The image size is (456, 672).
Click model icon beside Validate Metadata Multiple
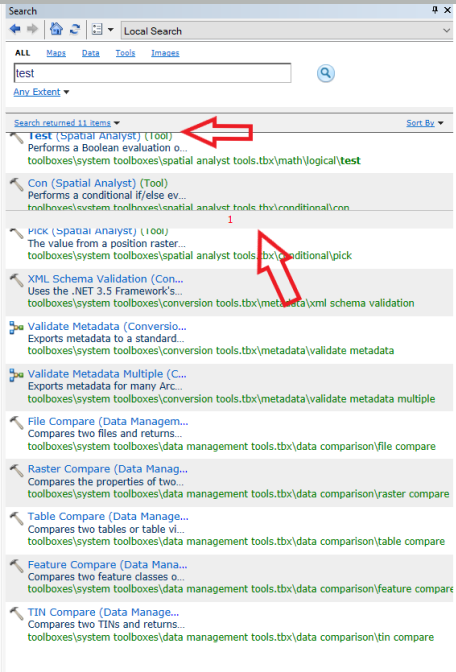16,376
